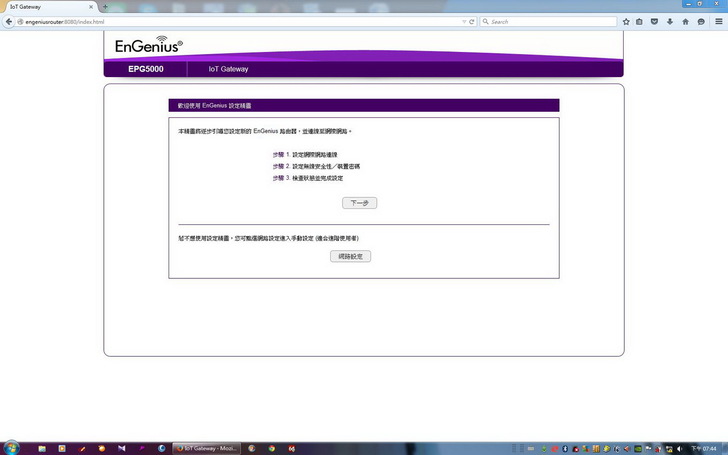Viewport: 728px width, 455px height.
Task: Click the 網路設定 manual setup button
Action: pyautogui.click(x=351, y=256)
